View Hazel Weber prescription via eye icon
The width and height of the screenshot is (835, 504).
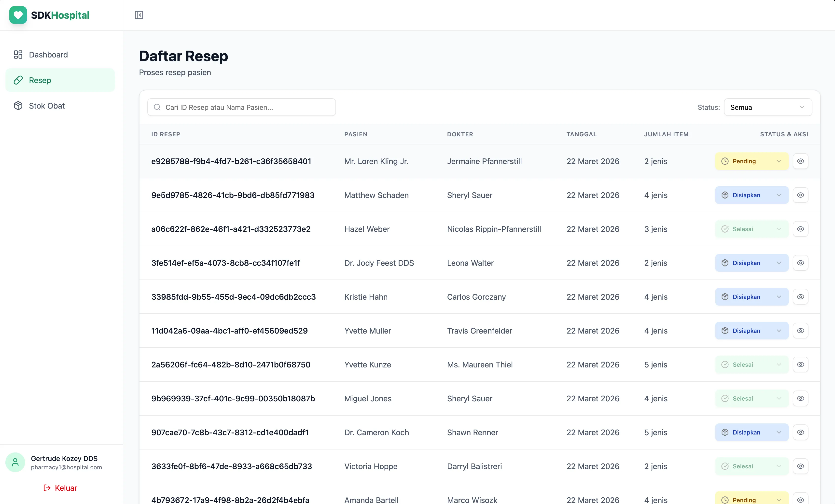tap(800, 229)
